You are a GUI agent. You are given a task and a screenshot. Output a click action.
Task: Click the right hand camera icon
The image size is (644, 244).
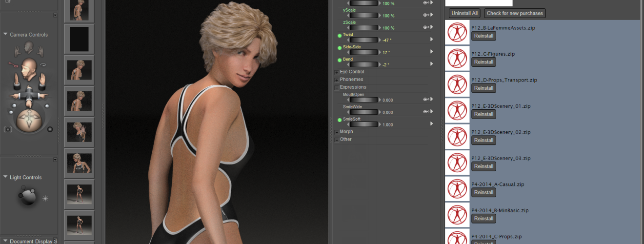pyautogui.click(x=40, y=50)
